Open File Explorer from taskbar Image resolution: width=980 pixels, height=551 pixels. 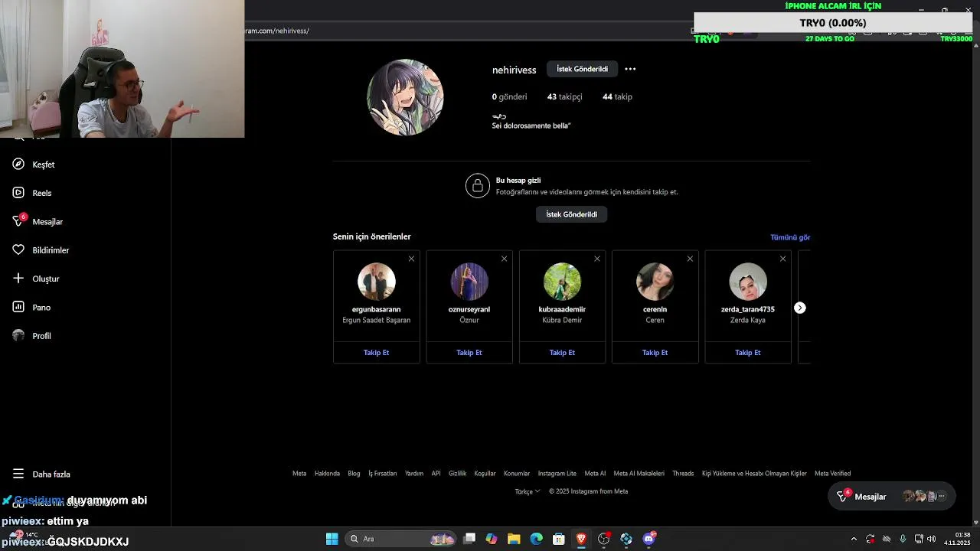(514, 539)
